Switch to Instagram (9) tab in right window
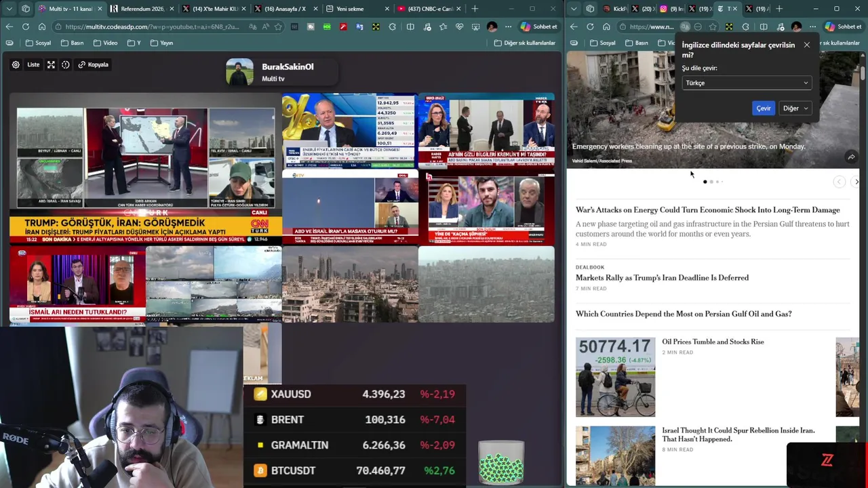 coord(671,9)
